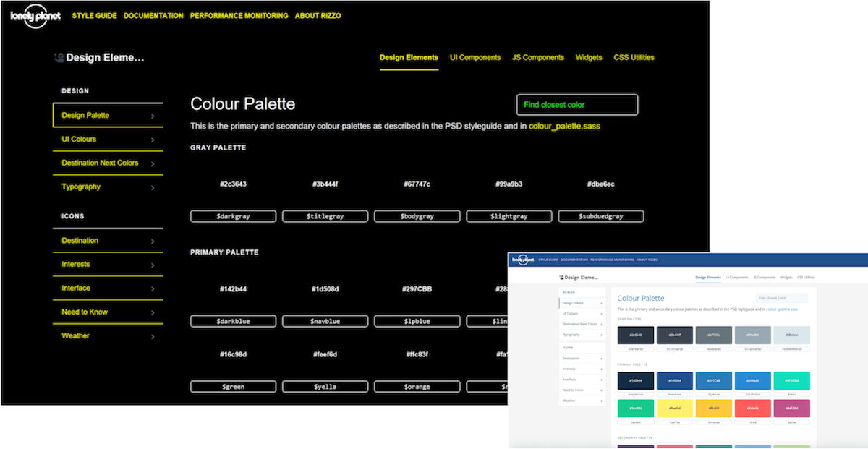
Task: Focus the 'Find closest color' field in the small window
Action: [x=782, y=298]
